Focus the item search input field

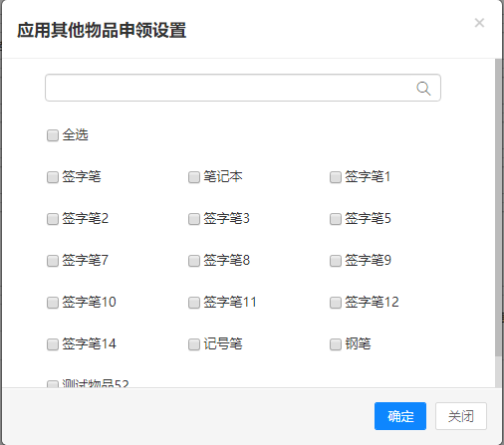coord(243,88)
